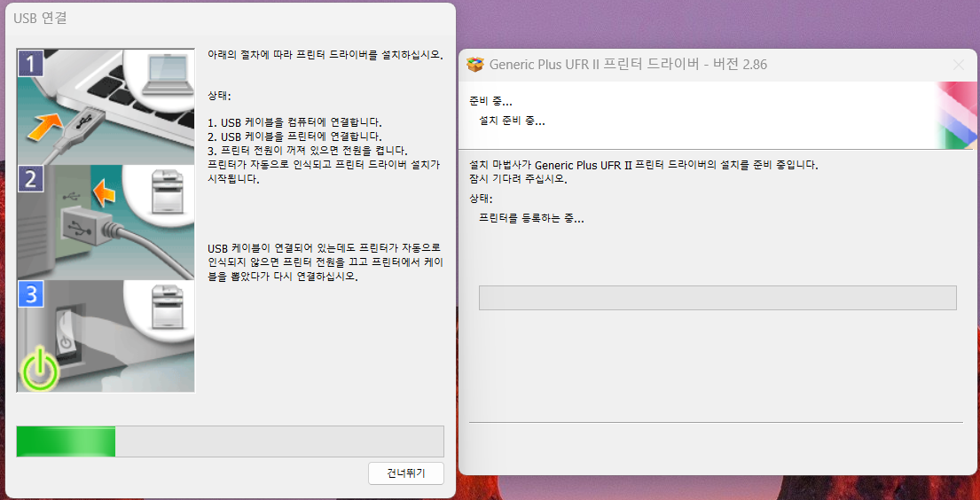The image size is (980, 500).
Task: Click '1. USB 케이블을 컴퓨터에 연결합니다.' line
Action: (x=294, y=121)
